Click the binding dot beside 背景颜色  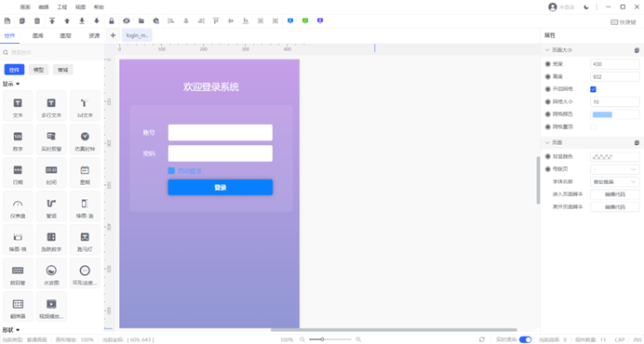[547, 156]
